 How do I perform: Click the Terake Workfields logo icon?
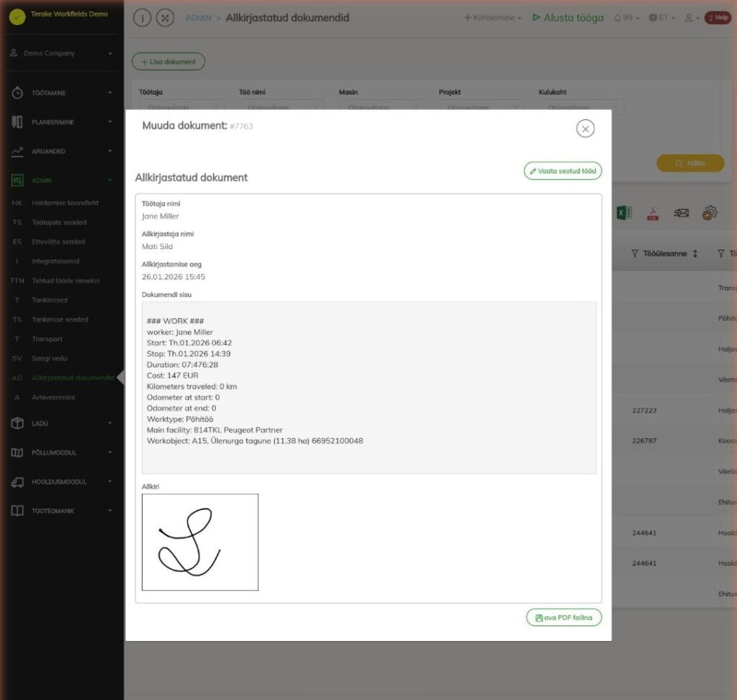coord(17,17)
